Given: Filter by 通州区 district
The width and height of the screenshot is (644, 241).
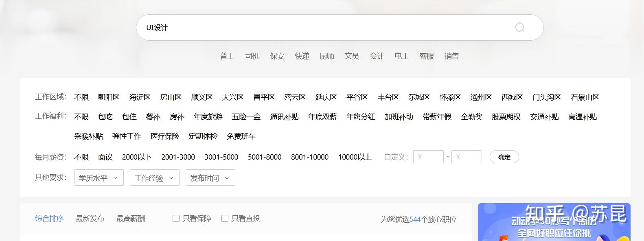Looking at the screenshot, I should [481, 97].
